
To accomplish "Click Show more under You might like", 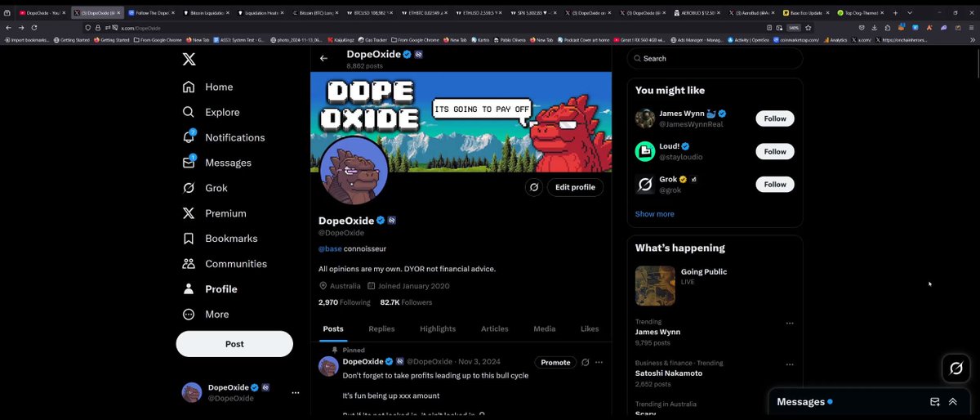I will click(655, 214).
